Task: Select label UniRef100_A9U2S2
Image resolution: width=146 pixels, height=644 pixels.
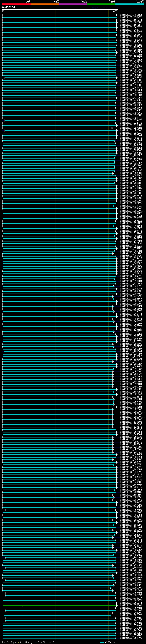Action: coord(131,40)
